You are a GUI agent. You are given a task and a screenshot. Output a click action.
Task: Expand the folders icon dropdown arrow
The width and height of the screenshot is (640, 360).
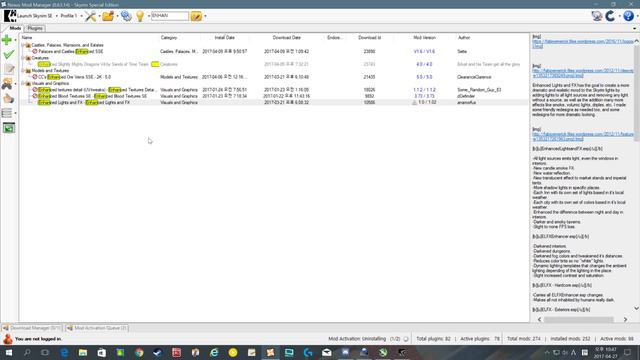point(117,16)
